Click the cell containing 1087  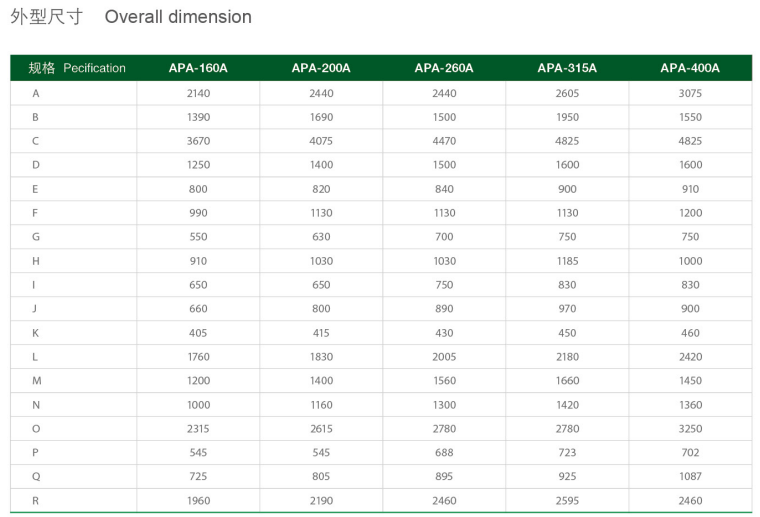tap(690, 477)
